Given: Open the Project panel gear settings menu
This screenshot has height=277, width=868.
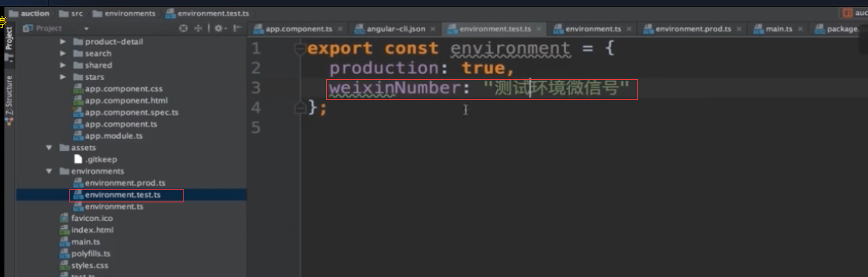Looking at the screenshot, I should click(219, 28).
